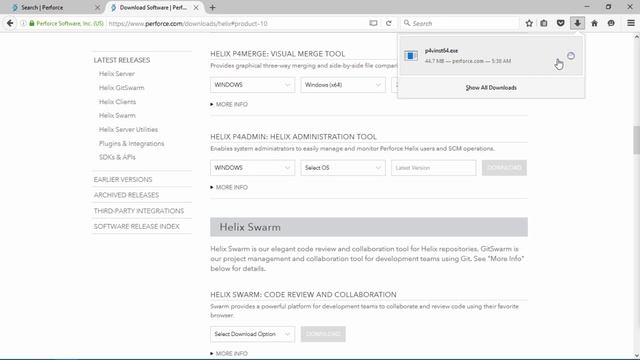Close the Download Software tab
640x360 pixels.
[196, 7]
